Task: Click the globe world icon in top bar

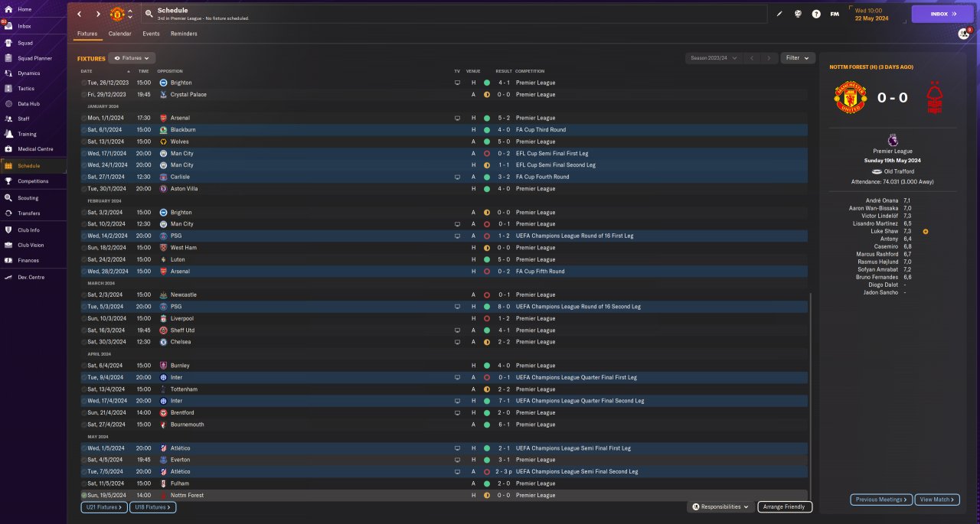Action: (x=798, y=14)
